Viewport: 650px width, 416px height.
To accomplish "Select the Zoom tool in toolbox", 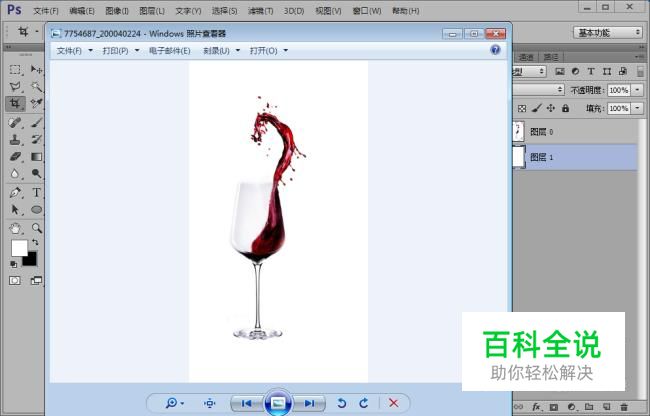I will [x=36, y=228].
